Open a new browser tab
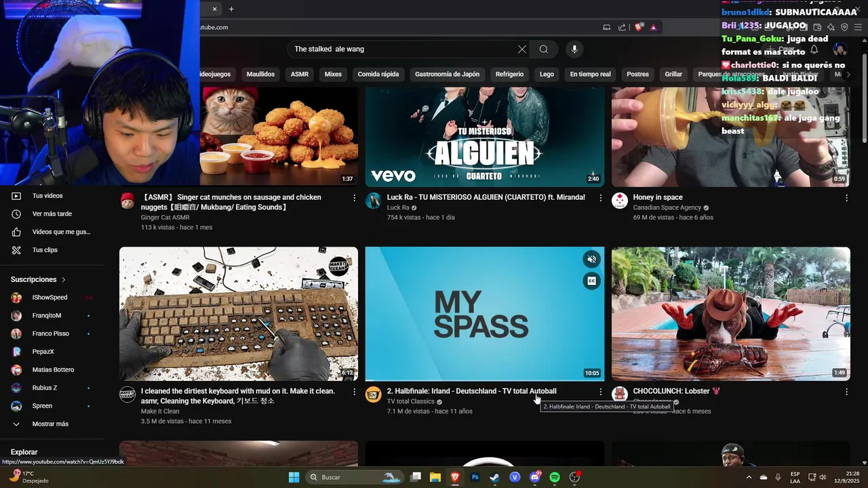 231,9
